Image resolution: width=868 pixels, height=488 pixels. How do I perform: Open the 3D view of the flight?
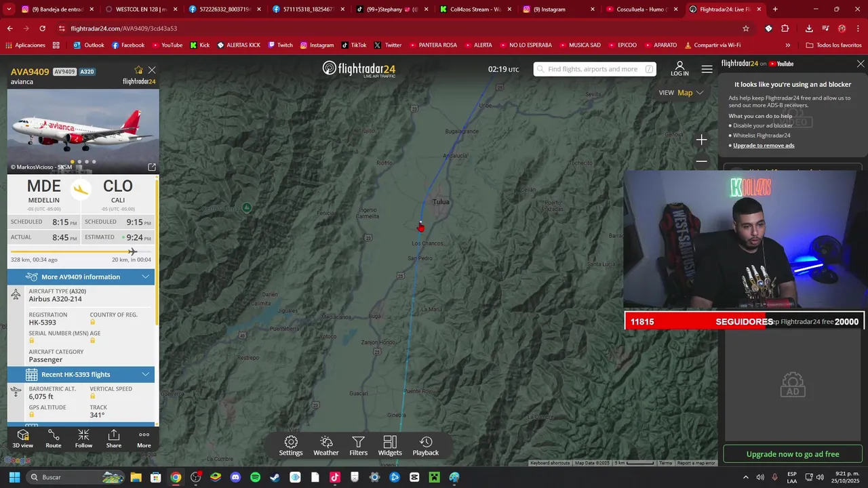point(22,439)
